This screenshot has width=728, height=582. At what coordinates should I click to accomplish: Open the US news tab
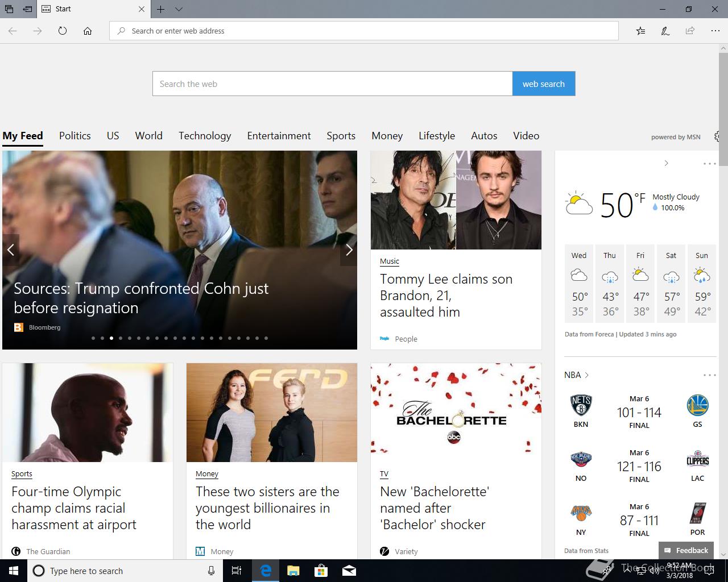coord(113,136)
